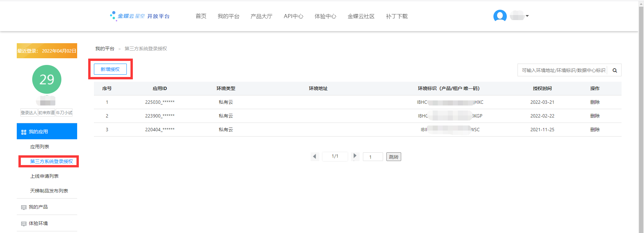This screenshot has width=644, height=233.
Task: Open 我的产品 sidebar section
Action: (38, 207)
